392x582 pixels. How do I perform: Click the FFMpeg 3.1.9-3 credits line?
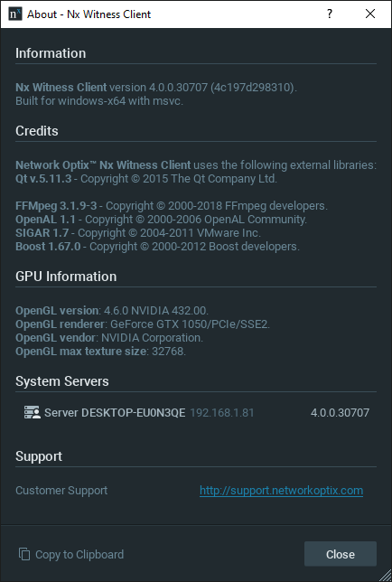(x=172, y=206)
